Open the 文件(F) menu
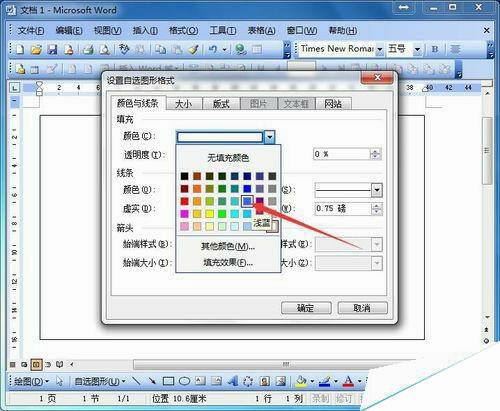 point(31,31)
